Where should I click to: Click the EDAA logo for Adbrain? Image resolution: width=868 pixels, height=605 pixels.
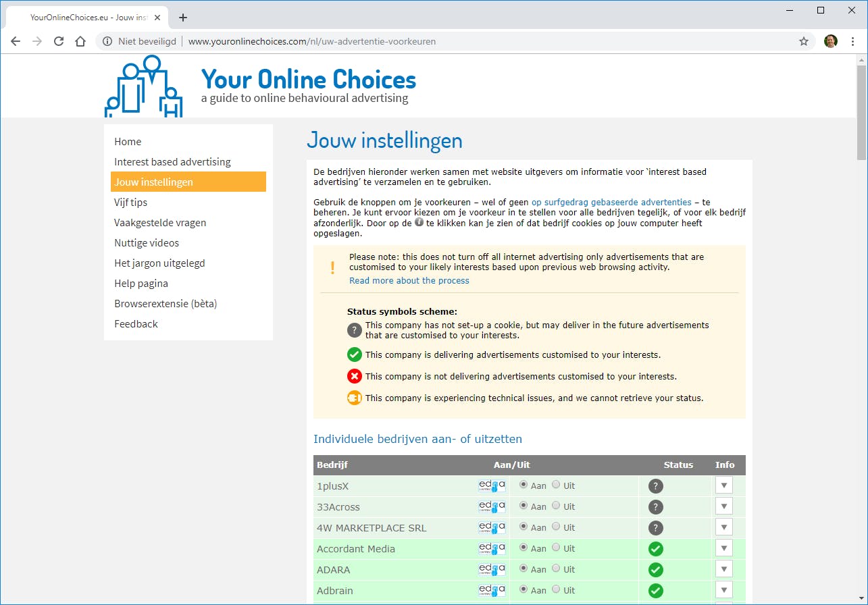coord(492,590)
